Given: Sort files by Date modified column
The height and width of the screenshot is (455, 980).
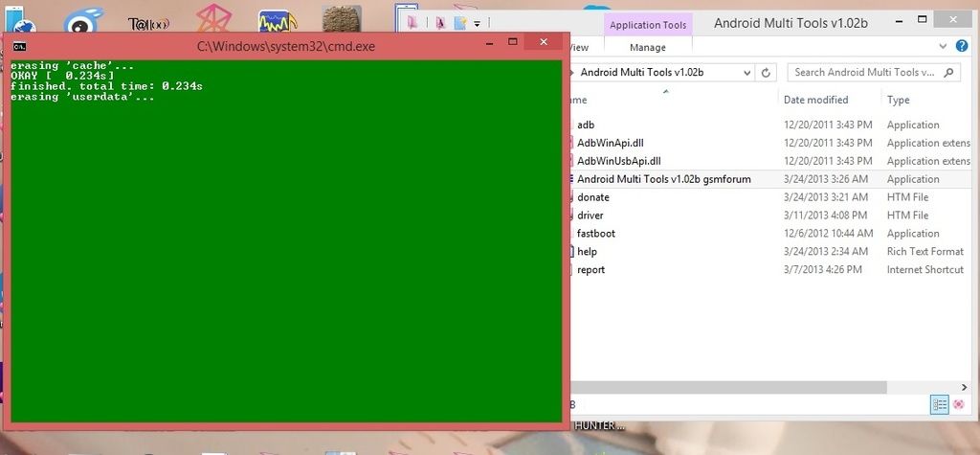Looking at the screenshot, I should coord(815,100).
